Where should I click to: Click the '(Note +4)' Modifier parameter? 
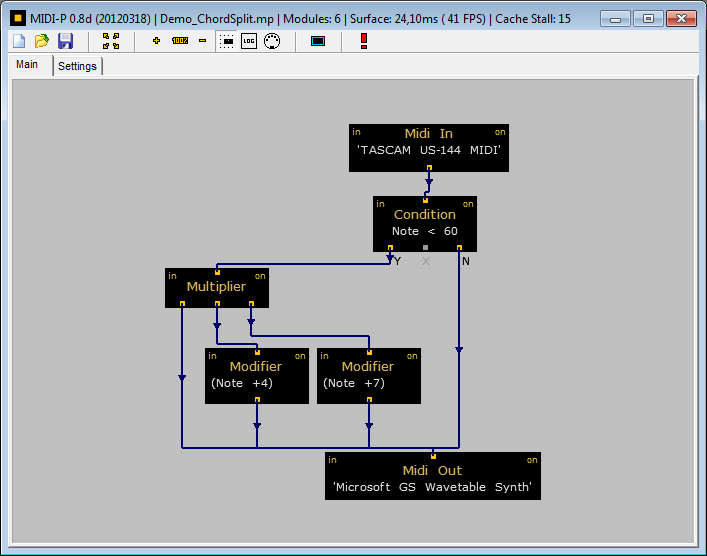(x=242, y=383)
